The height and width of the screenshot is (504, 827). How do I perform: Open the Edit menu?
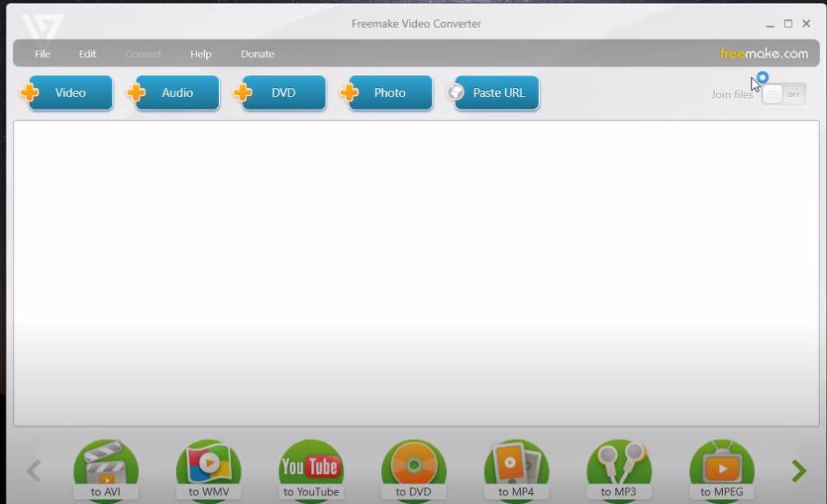[x=87, y=53]
